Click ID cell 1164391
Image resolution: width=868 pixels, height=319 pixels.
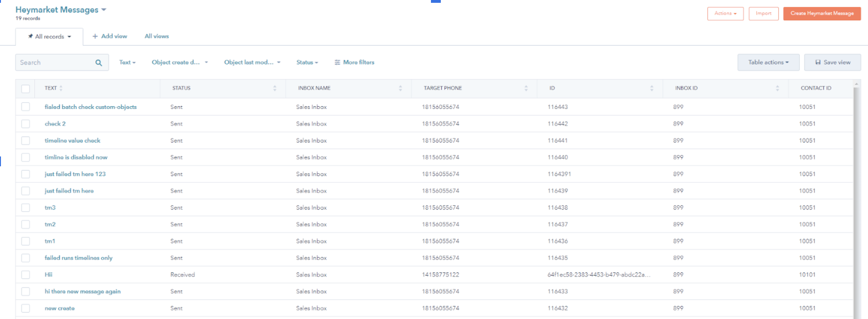click(x=559, y=174)
